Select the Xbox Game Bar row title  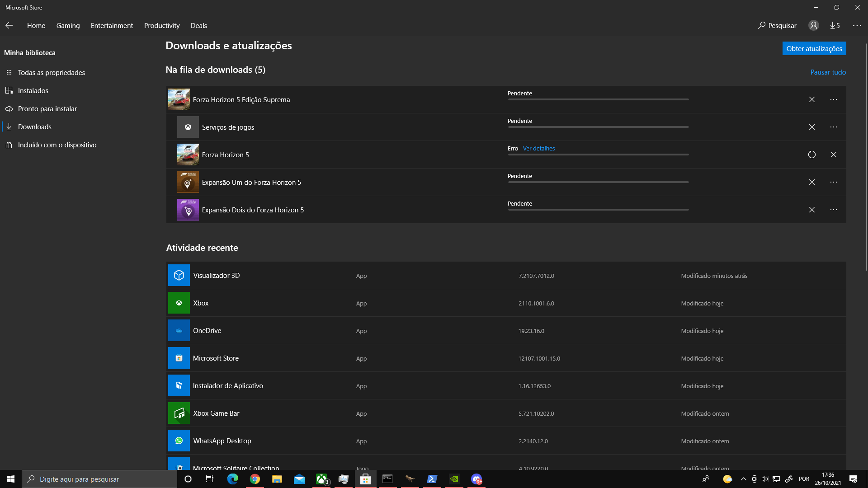click(216, 413)
